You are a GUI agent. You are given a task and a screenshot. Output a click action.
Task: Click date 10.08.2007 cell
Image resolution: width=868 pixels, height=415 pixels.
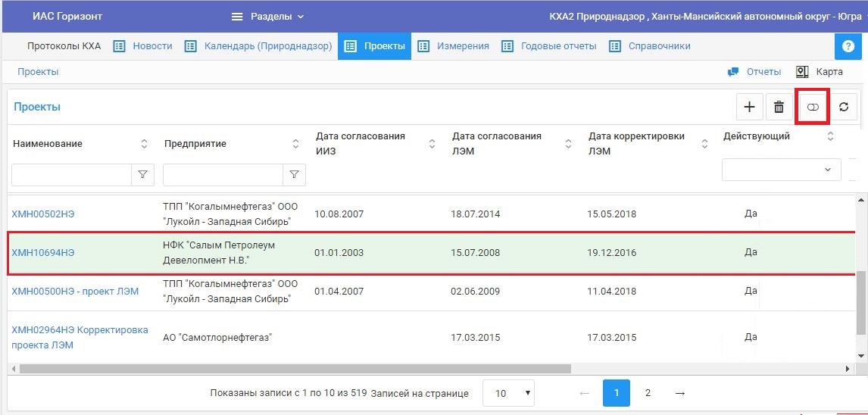339,214
